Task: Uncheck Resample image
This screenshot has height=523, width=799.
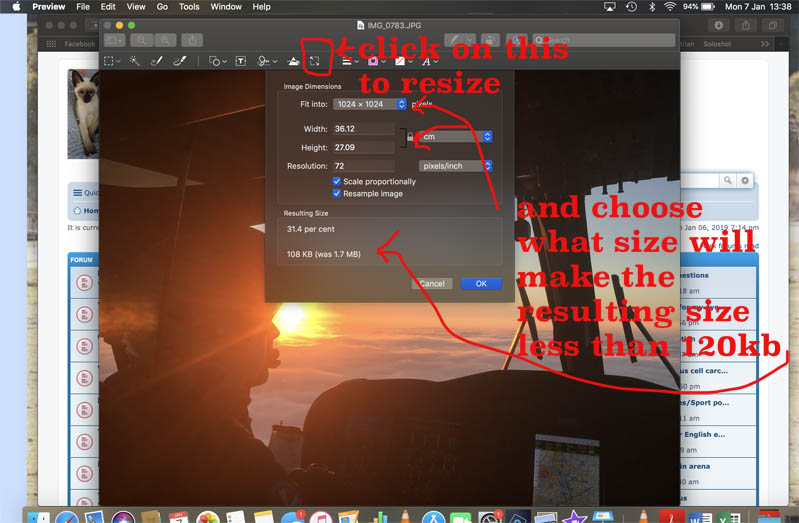Action: coord(337,194)
